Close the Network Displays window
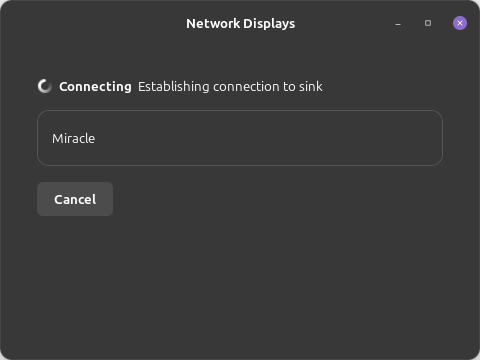Screen dimensions: 480x360 pos(460,23)
